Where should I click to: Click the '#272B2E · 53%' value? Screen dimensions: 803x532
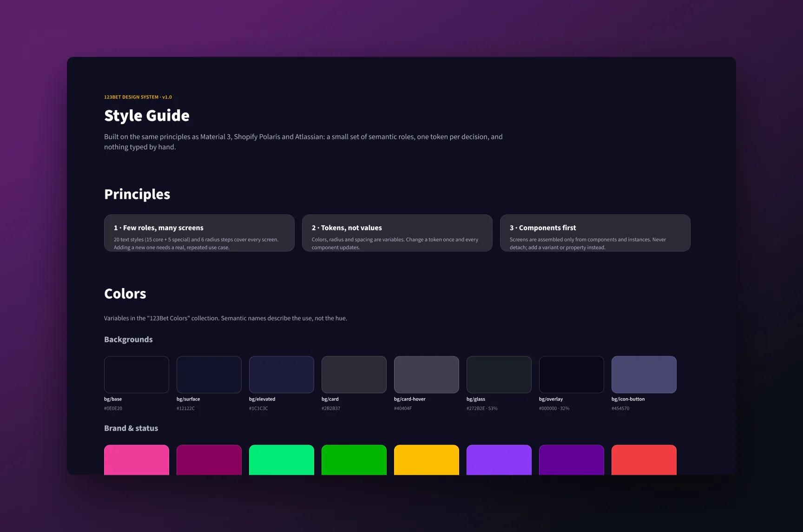pyautogui.click(x=482, y=408)
